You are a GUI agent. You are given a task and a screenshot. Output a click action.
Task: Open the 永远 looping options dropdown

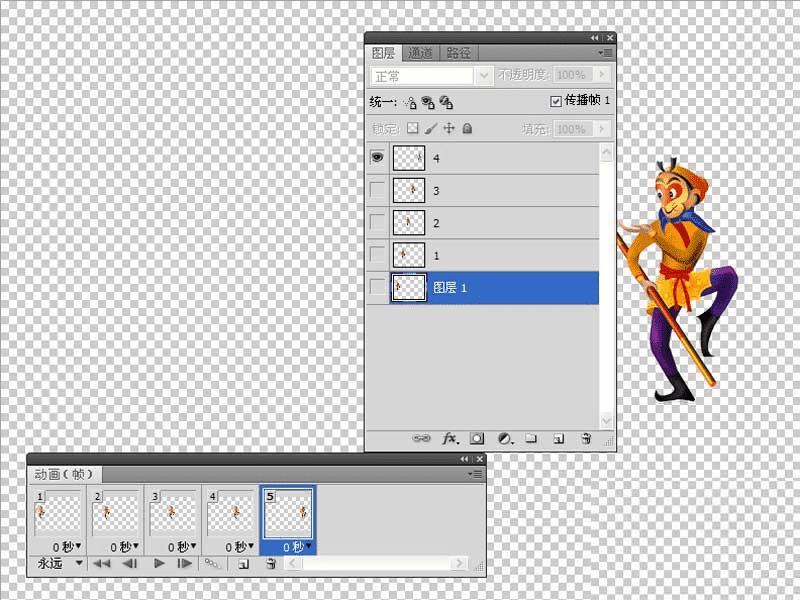point(59,563)
